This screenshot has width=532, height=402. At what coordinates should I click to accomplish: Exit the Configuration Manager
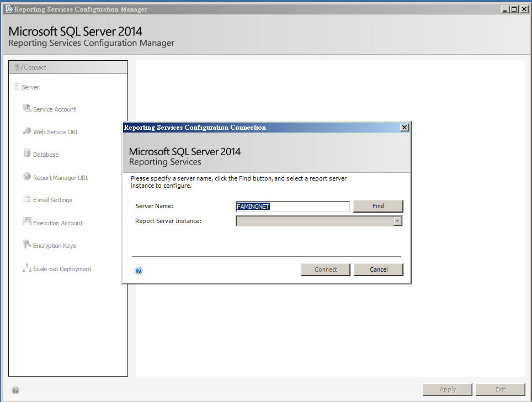point(500,389)
